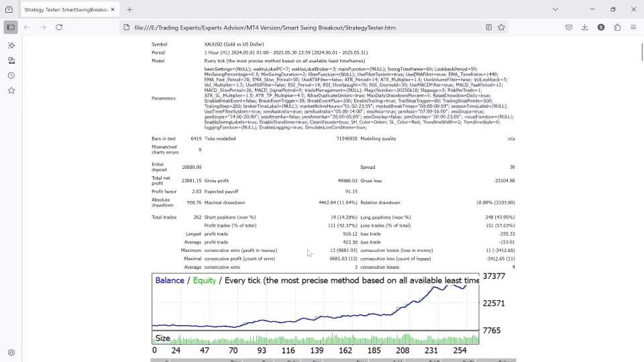Click the 'XAUUSD (Gold vs US Dollar)' text
The image size is (644, 362).
coord(234,44)
